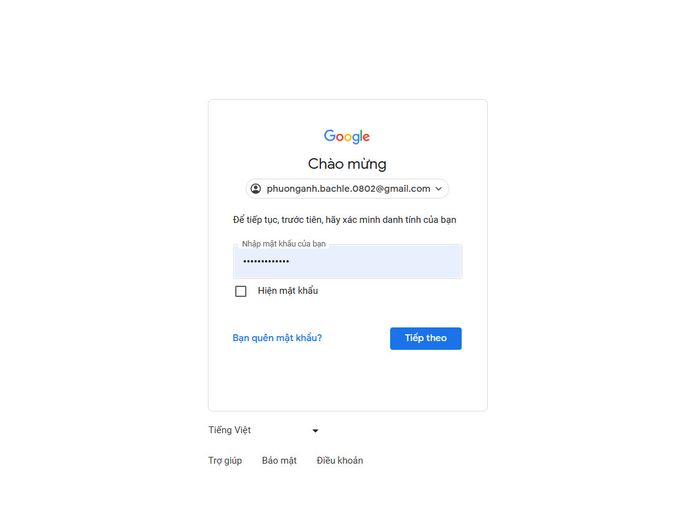This screenshot has width=700, height=531.
Task: Open the "Điều khoản" terms link
Action: click(x=340, y=461)
